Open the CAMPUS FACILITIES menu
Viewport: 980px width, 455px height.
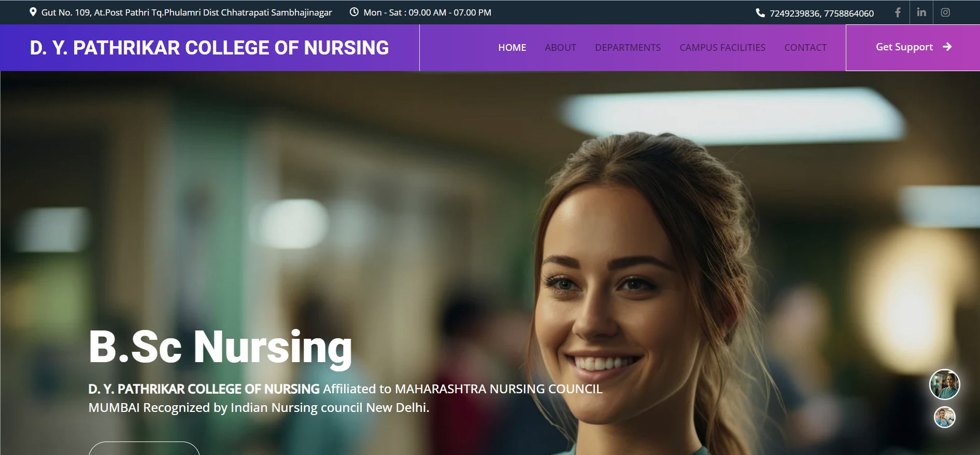(x=722, y=48)
